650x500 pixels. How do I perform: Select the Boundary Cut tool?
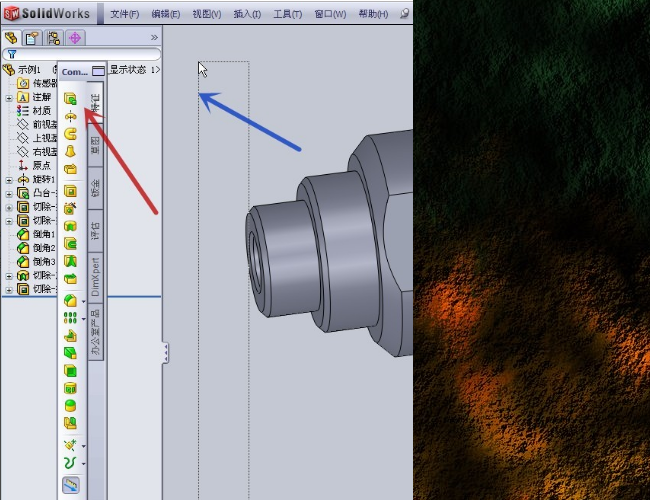(70, 278)
